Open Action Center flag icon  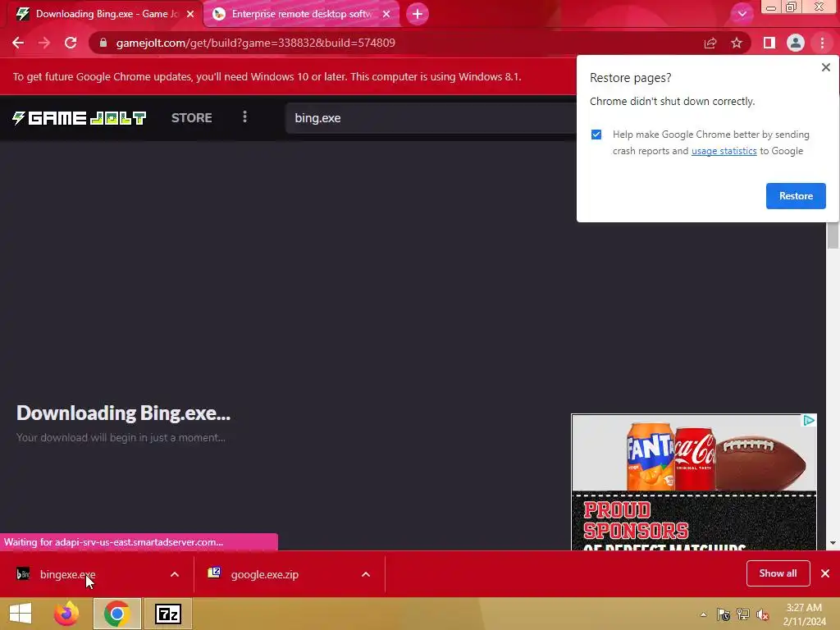tap(724, 614)
